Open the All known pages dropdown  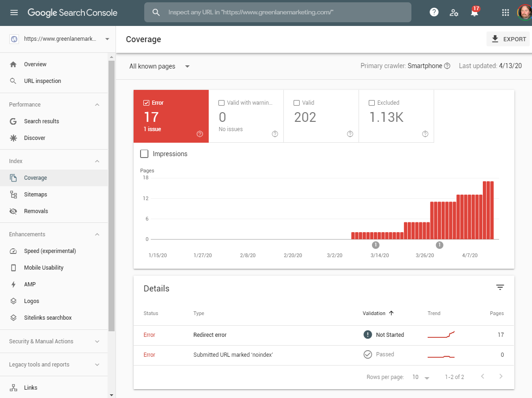(x=160, y=66)
